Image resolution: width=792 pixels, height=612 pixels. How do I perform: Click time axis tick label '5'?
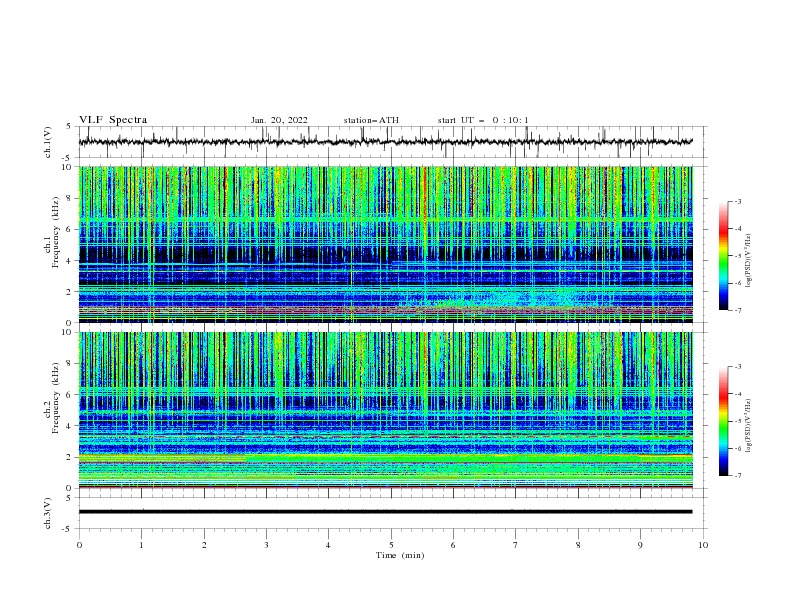pos(391,545)
